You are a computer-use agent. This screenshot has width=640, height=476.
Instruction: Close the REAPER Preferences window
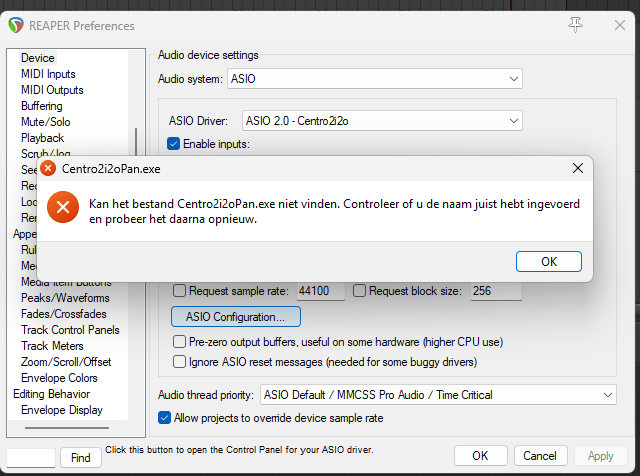click(620, 25)
